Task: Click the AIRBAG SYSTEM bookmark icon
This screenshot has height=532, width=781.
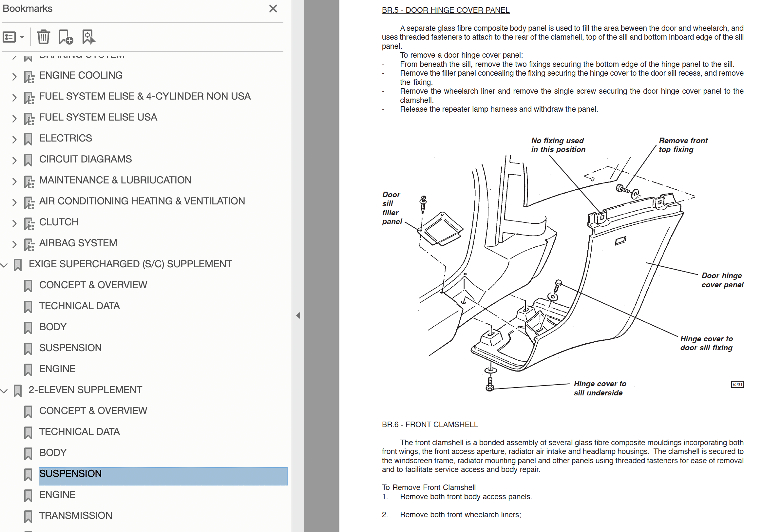Action: [29, 244]
